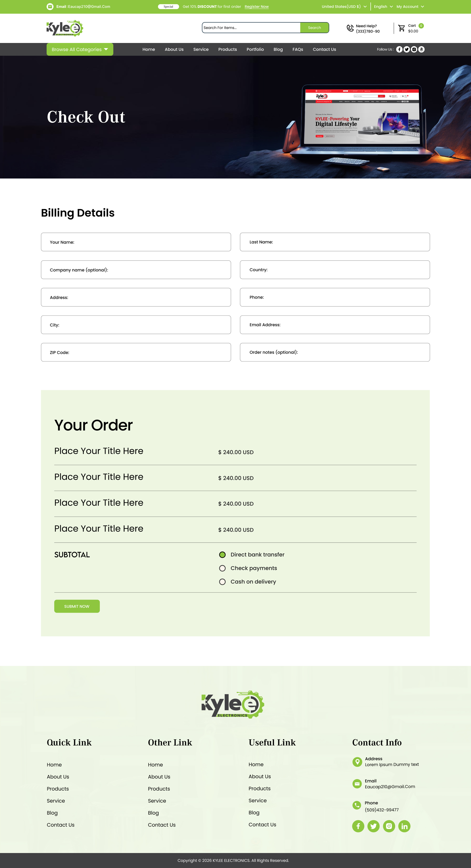Open the FAQs navigation item
This screenshot has height=868, width=471.
tap(298, 50)
